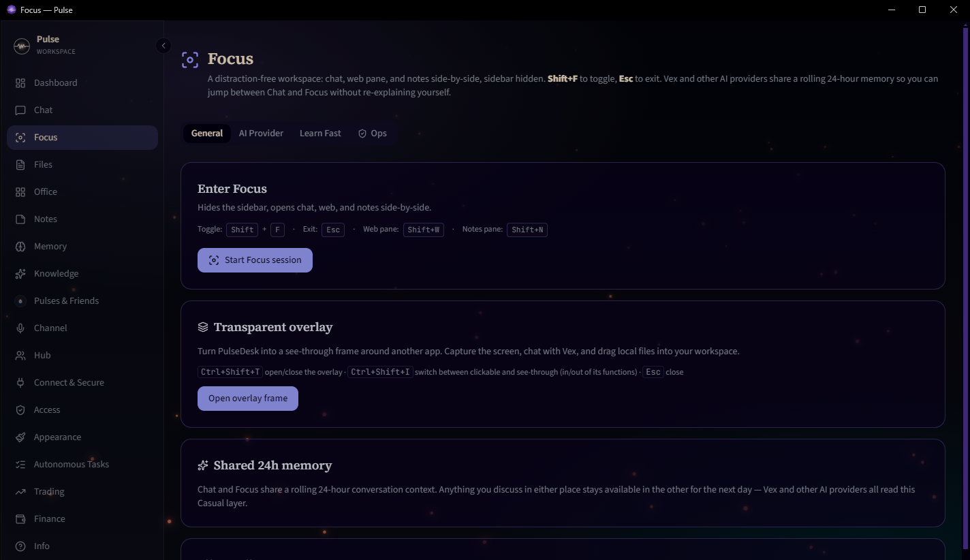Click the Ctrl+Shift+I shortcut chip
The width and height of the screenshot is (970, 560).
click(x=380, y=372)
